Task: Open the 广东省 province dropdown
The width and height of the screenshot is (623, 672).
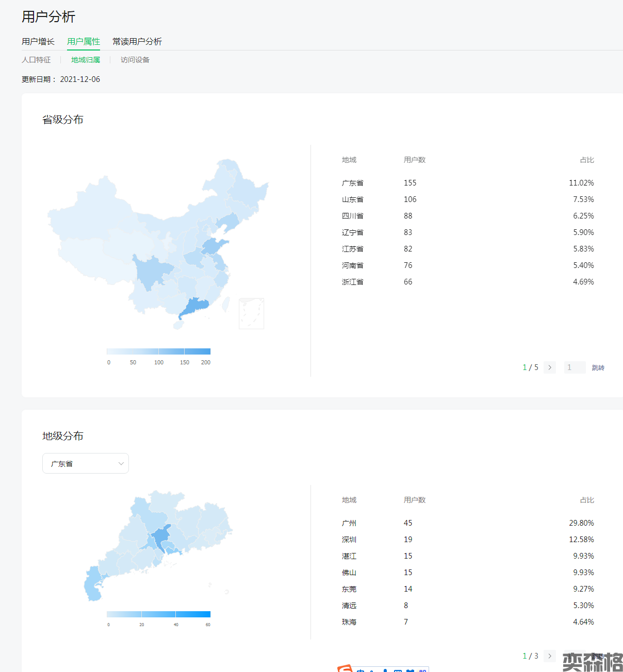Action: [x=85, y=463]
